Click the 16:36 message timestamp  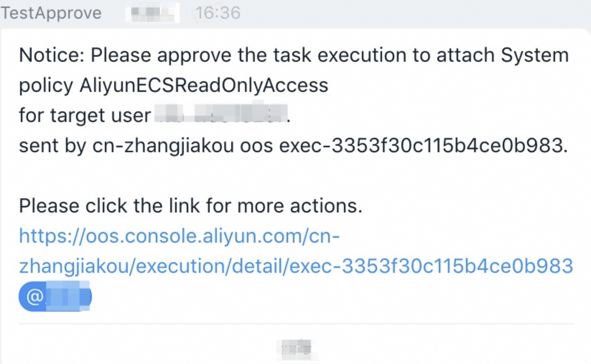tap(218, 13)
